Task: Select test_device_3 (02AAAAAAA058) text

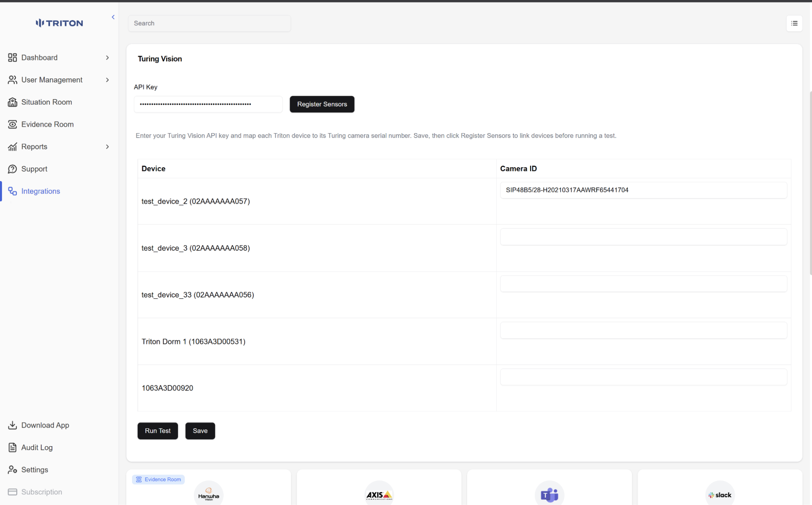Action: pos(195,248)
